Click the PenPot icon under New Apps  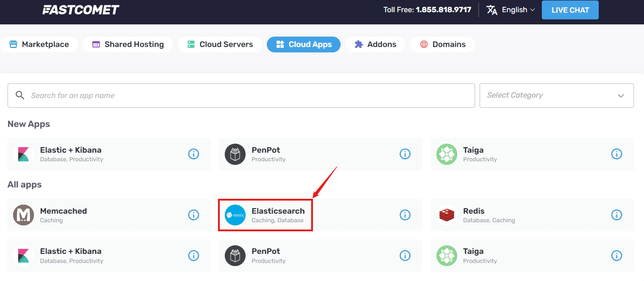pos(235,154)
